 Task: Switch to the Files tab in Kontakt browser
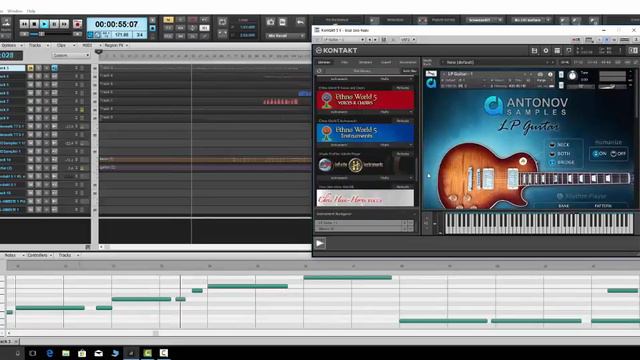click(344, 62)
